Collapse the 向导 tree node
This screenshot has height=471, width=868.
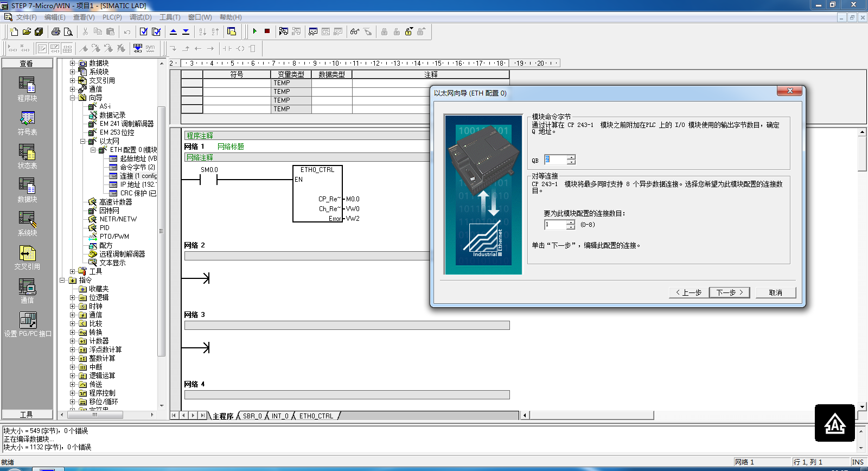click(73, 98)
